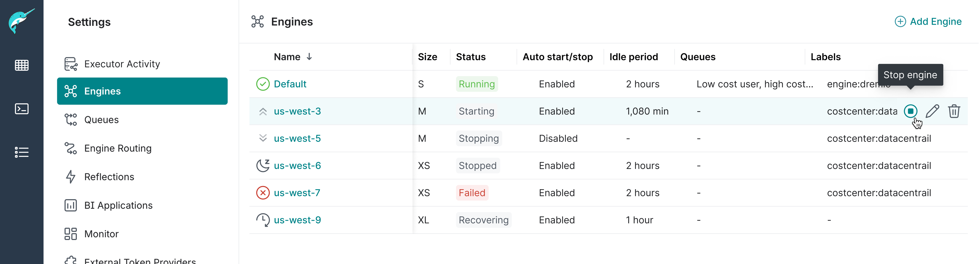Click the Dremio narwhal logo
The width and height of the screenshot is (980, 264).
click(x=21, y=21)
